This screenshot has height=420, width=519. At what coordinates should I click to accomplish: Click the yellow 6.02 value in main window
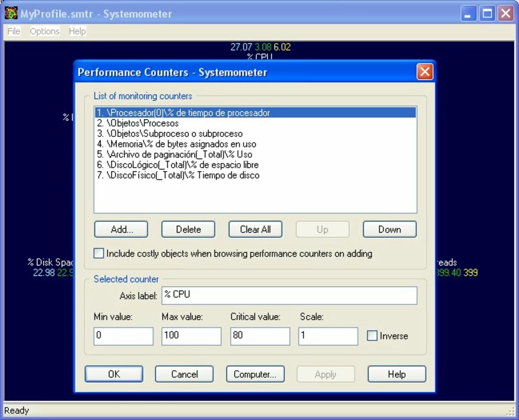pyautogui.click(x=282, y=47)
